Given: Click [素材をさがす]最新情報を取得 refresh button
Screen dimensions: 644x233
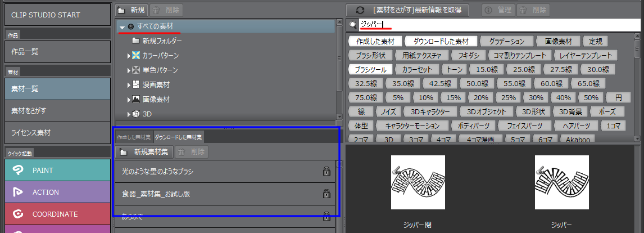Looking at the screenshot, I should click(407, 10).
